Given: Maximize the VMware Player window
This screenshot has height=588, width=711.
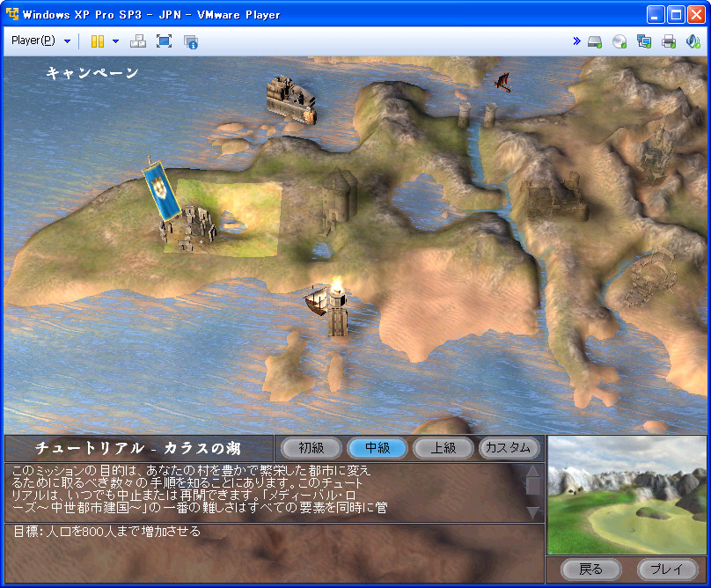Looking at the screenshot, I should click(x=676, y=14).
